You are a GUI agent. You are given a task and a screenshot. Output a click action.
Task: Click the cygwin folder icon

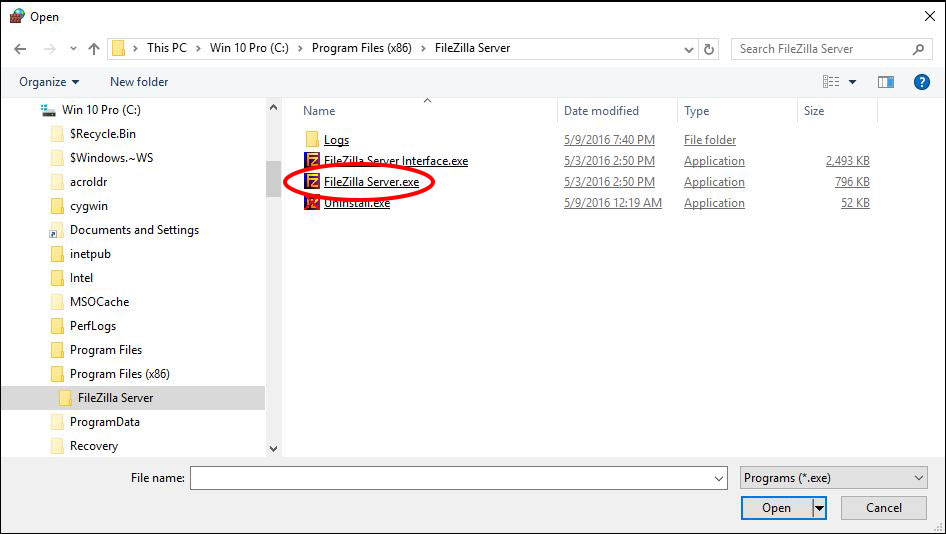pos(57,206)
